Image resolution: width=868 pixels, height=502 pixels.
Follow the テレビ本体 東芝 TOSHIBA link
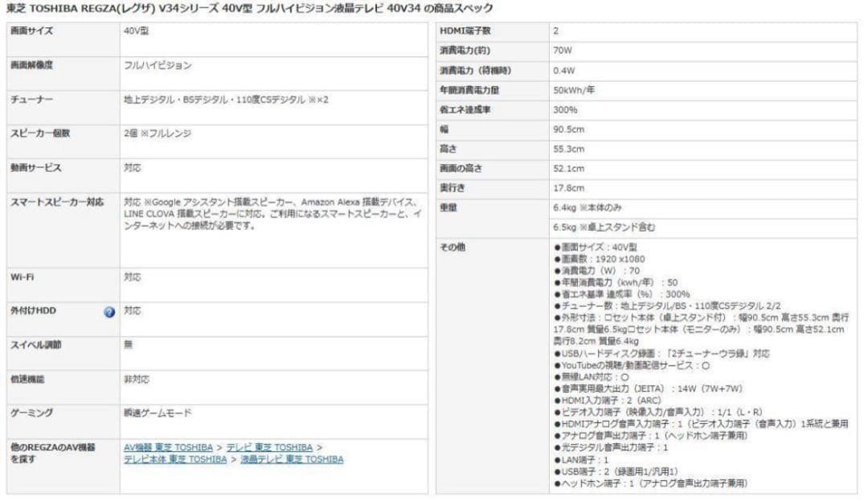tap(174, 459)
